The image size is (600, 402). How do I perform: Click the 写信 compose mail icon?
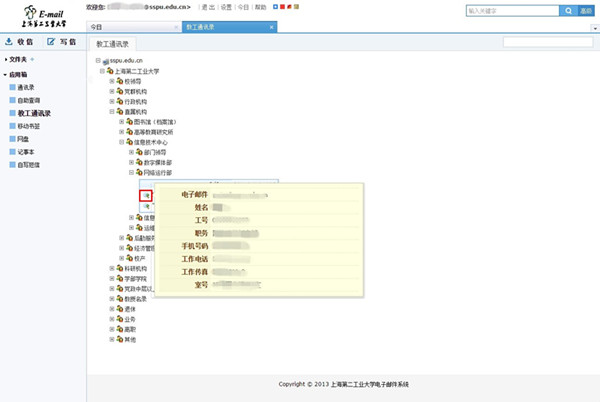click(51, 42)
